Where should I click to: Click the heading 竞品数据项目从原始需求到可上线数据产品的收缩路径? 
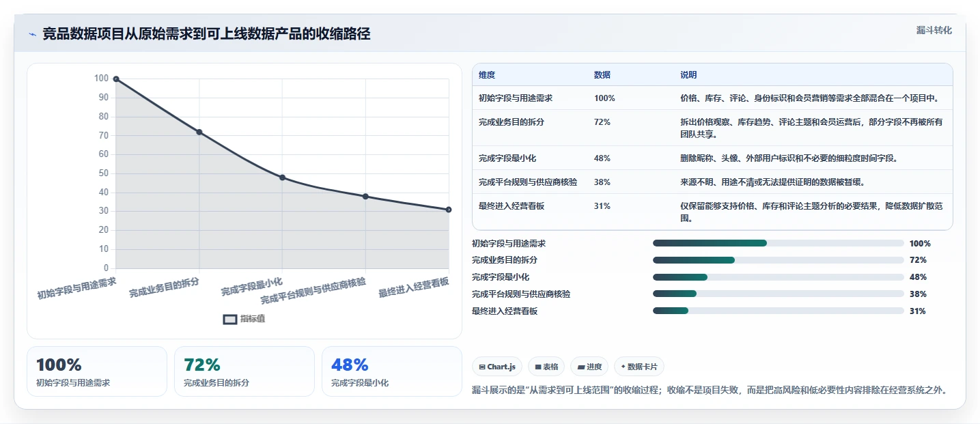point(206,34)
